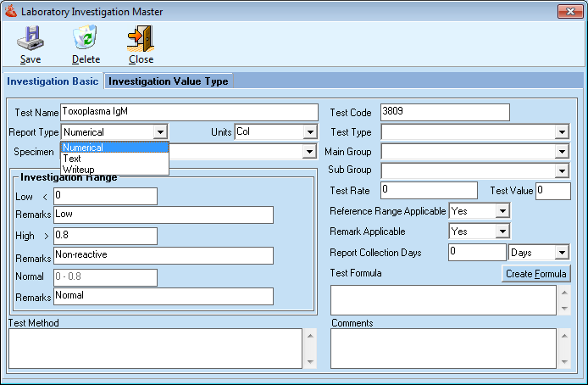Screen dimensions: 588x385
Task: Click the Test Code input field
Action: (x=444, y=112)
